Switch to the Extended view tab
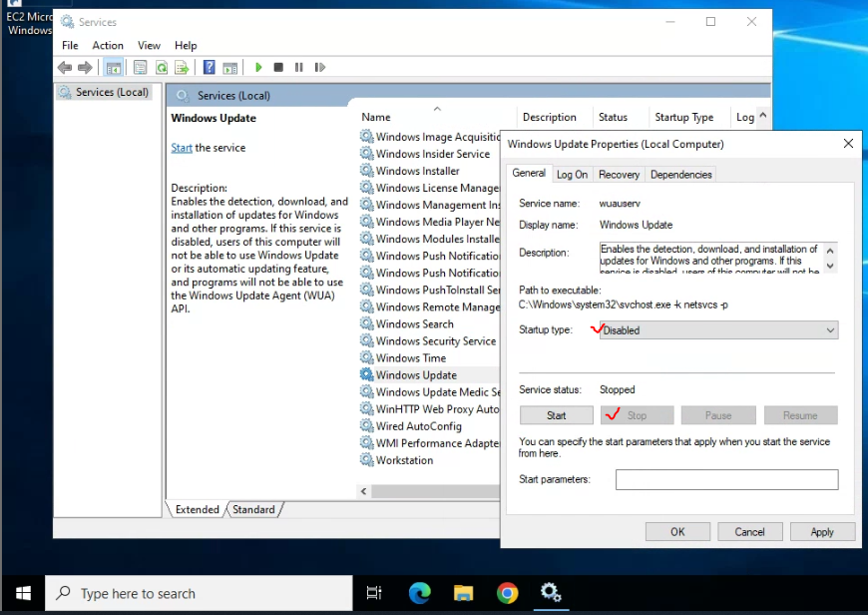The image size is (868, 615). pos(198,509)
